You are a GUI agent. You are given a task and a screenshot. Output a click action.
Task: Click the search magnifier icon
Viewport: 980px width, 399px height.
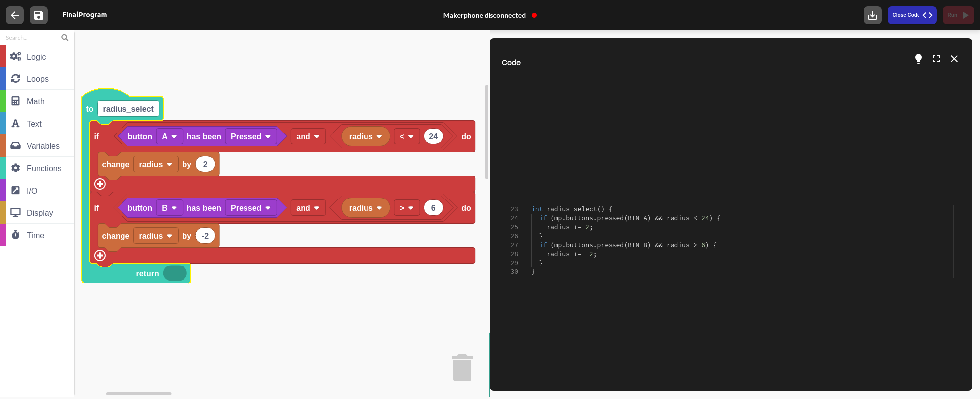[x=65, y=38]
